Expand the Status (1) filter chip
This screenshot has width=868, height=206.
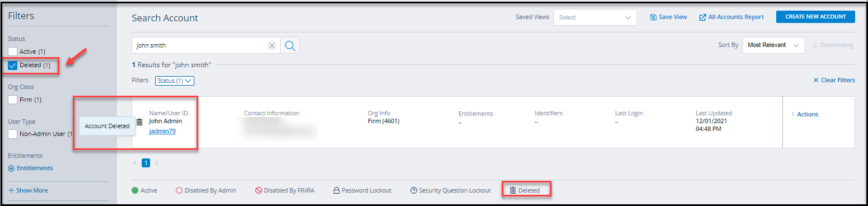(175, 81)
